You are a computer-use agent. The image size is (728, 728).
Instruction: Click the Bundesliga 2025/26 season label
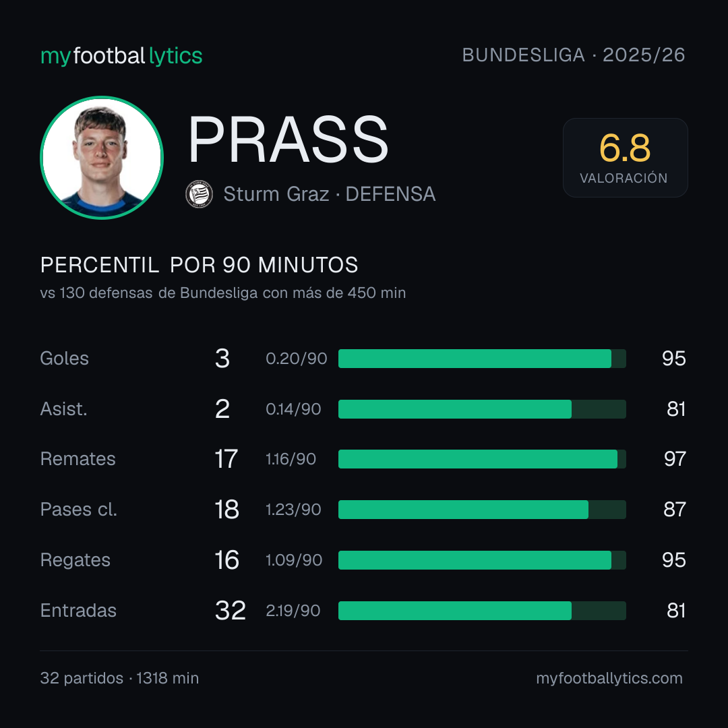[x=574, y=55]
